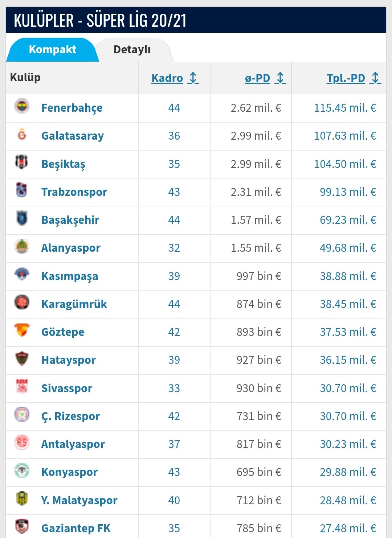Open Fenerbahçe total value 115.45 mil. link
392x538 pixels.
(345, 108)
